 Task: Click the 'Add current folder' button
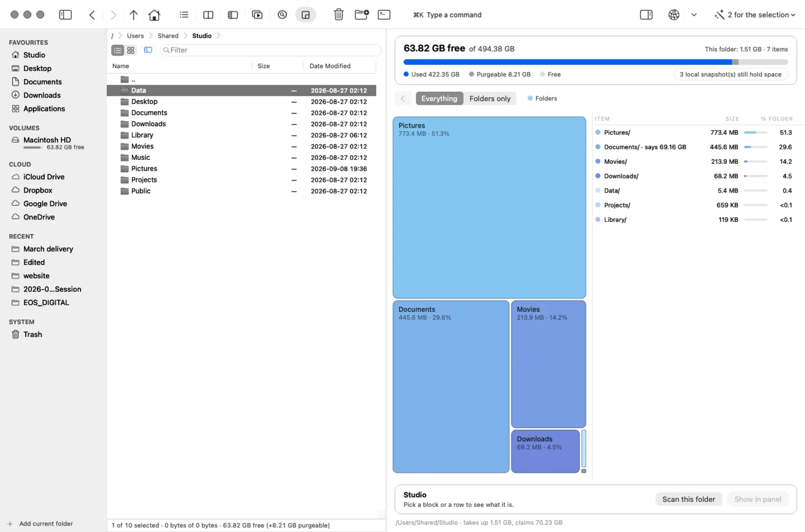tap(41, 523)
